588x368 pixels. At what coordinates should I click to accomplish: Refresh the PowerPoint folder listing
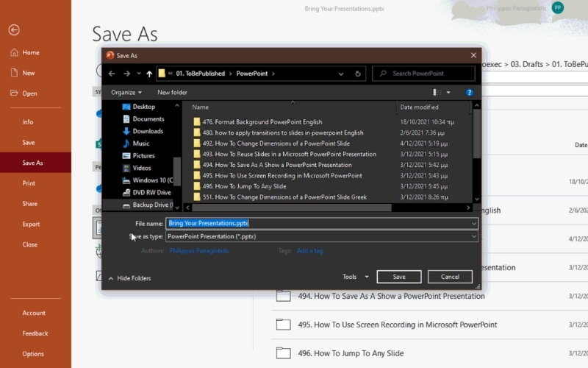point(358,74)
